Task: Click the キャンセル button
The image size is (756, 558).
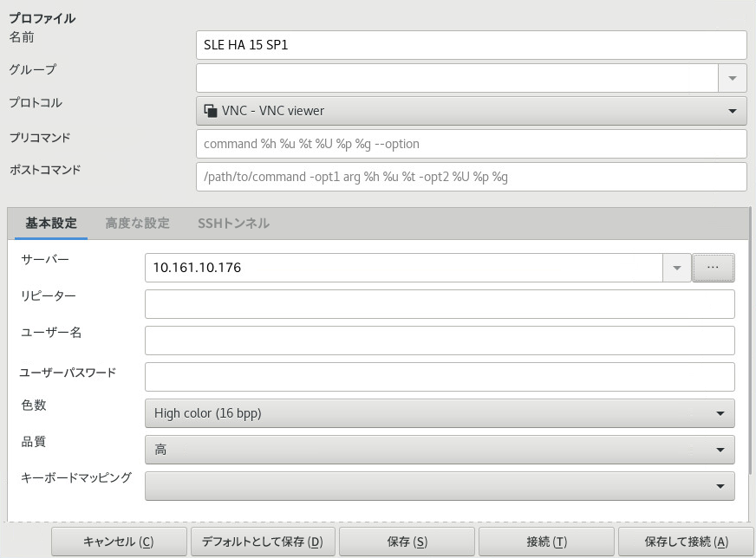Action: 119,542
